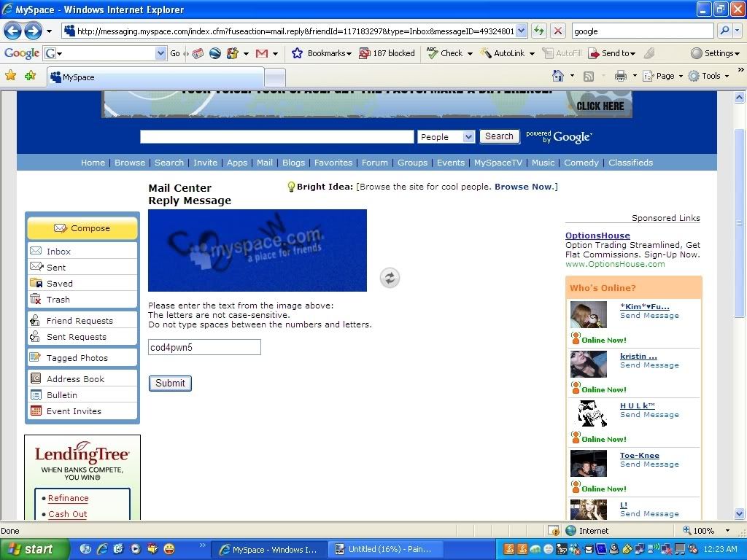Viewport: 747px width, 560px height.
Task: Select the MySpace browser tab
Action: click(x=155, y=77)
